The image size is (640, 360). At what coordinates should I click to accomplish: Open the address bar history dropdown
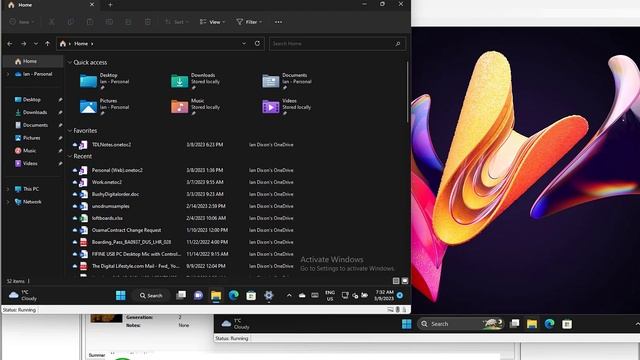pos(244,44)
